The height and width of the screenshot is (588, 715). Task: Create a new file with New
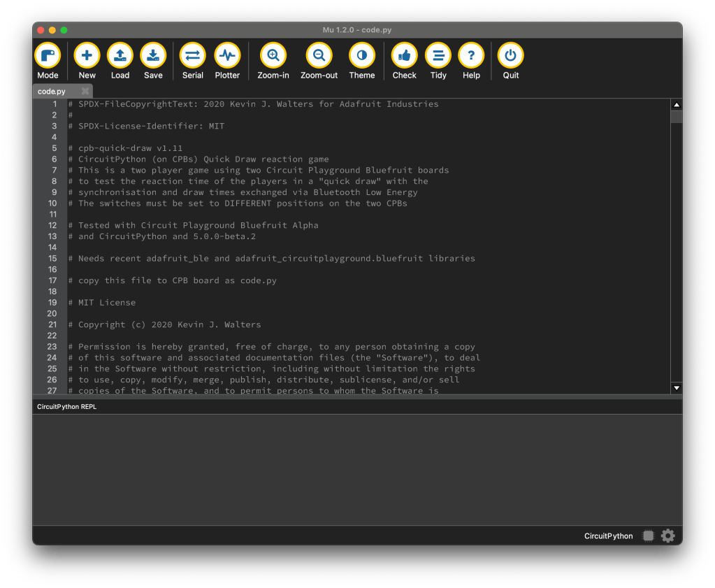tap(87, 56)
